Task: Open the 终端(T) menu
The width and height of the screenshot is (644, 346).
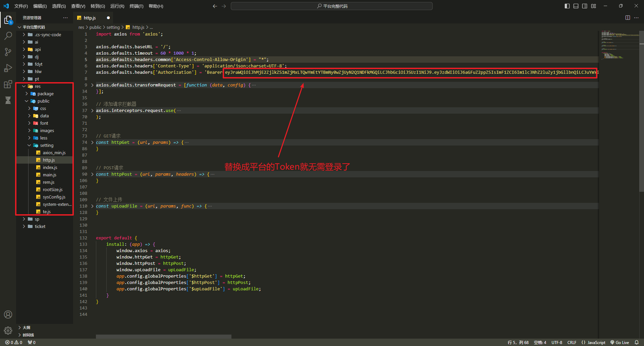Action: click(x=137, y=6)
